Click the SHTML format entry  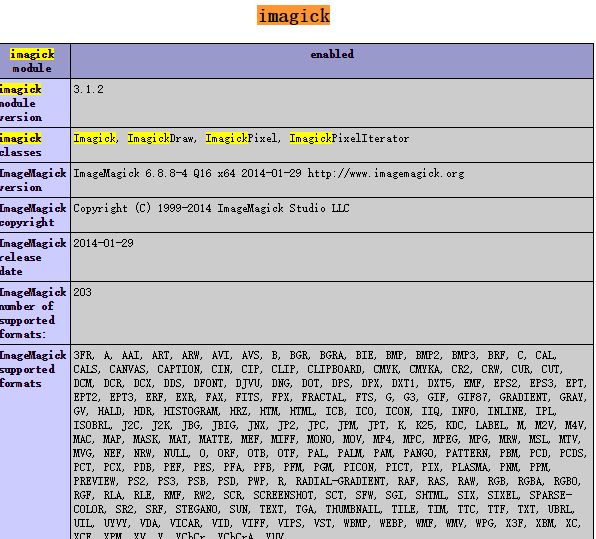[x=431, y=496]
